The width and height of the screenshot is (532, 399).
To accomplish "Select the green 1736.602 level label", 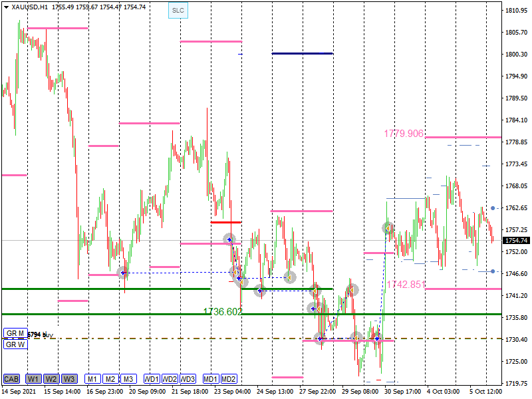I will click(x=223, y=312).
